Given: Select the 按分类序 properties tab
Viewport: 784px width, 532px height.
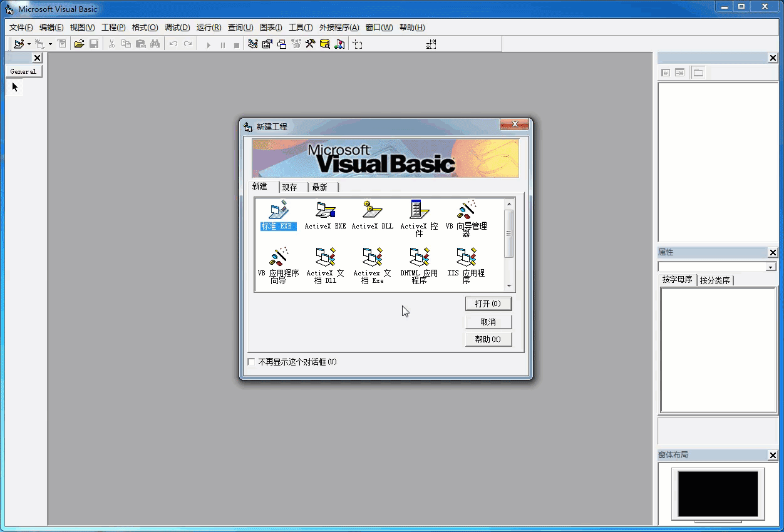Looking at the screenshot, I should click(x=715, y=280).
